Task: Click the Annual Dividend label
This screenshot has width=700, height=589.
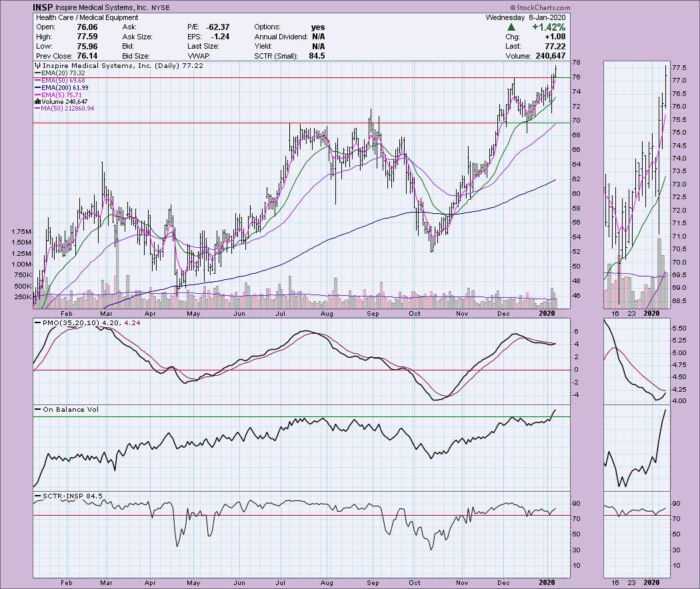Action: (281, 37)
